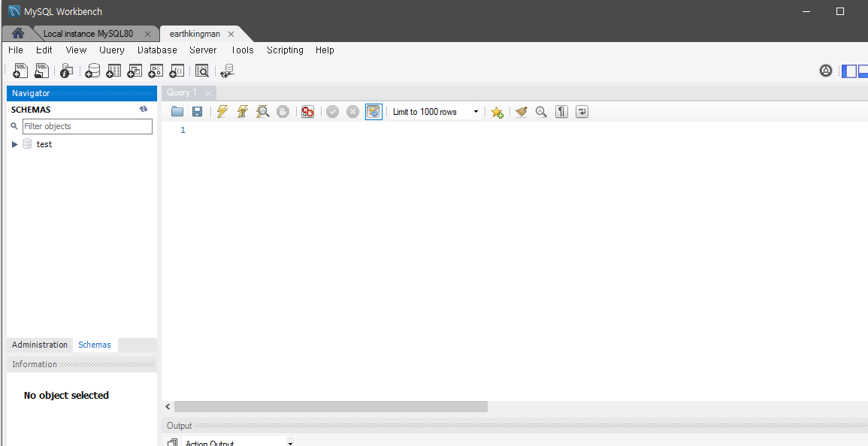
Task: Select the test schema
Action: [x=44, y=144]
